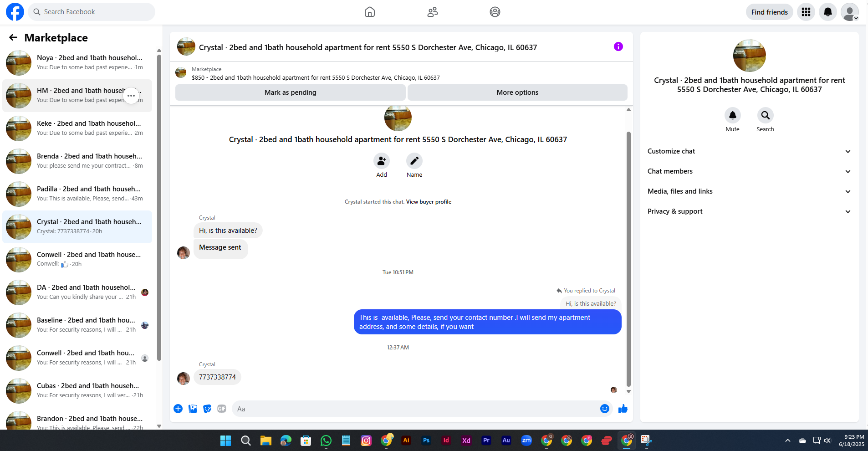Viewport: 868px width, 451px height.
Task: Open the Brenda conversation
Action: coord(77,161)
